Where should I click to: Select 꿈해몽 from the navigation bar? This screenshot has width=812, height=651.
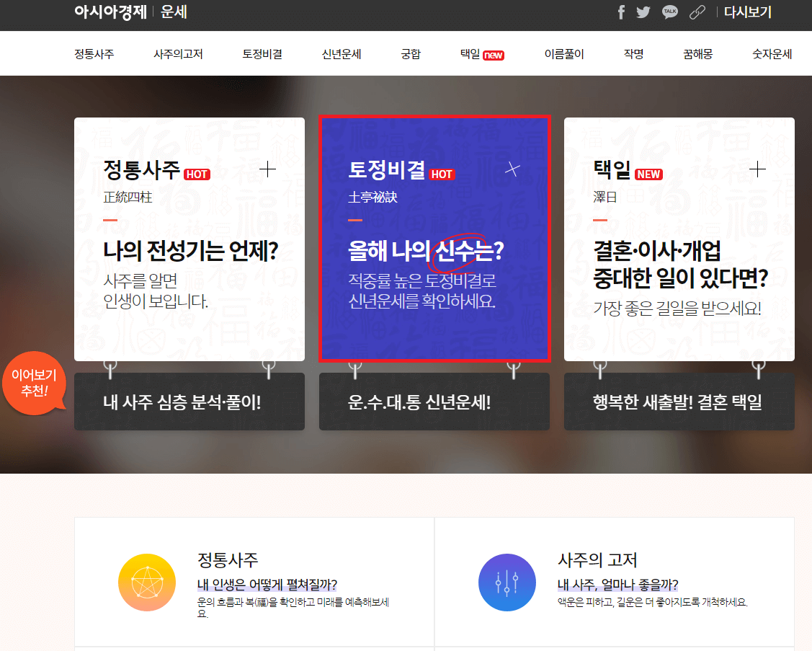coord(697,53)
